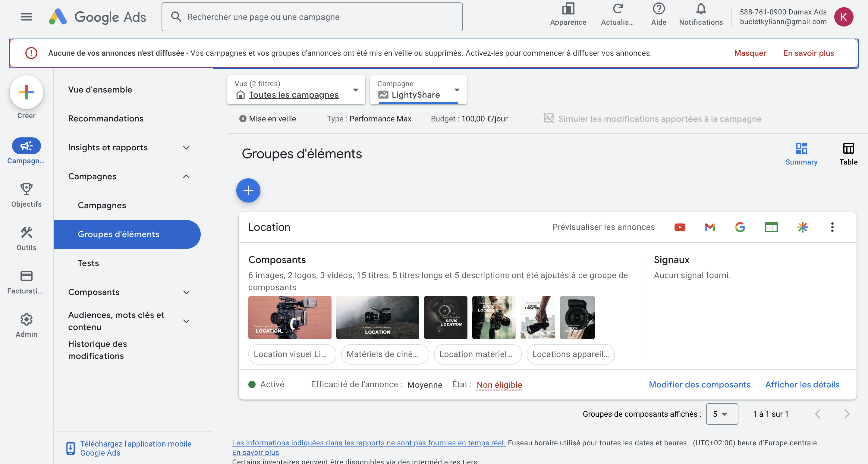Click Masquer in the alert banner
This screenshot has width=868, height=464.
click(x=750, y=53)
